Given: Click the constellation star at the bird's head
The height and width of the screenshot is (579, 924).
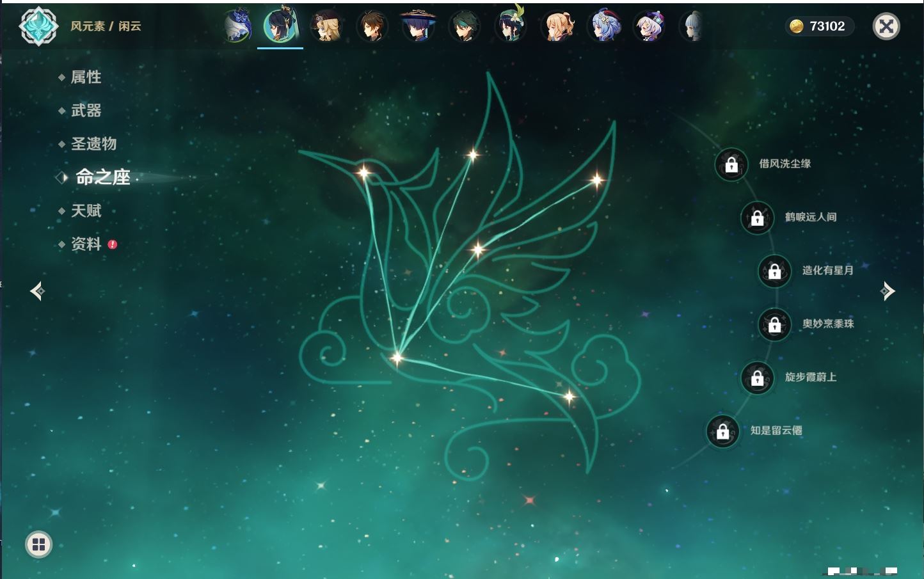Looking at the screenshot, I should (x=363, y=172).
